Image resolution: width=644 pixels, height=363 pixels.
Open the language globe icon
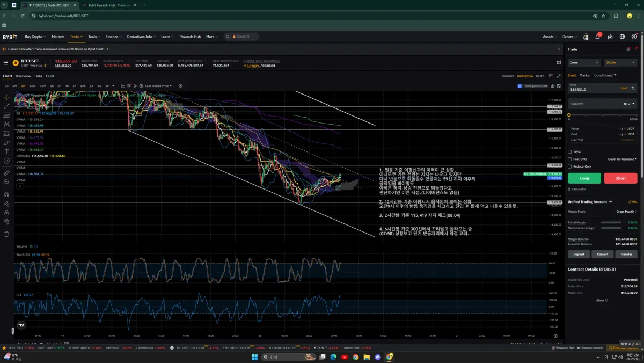coord(622,37)
